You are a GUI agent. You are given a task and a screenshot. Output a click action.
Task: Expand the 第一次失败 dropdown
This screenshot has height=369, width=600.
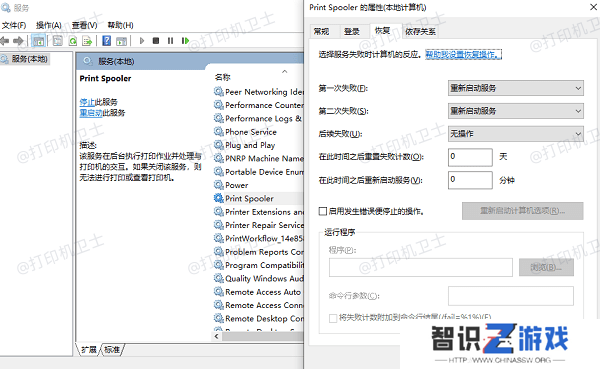(515, 88)
